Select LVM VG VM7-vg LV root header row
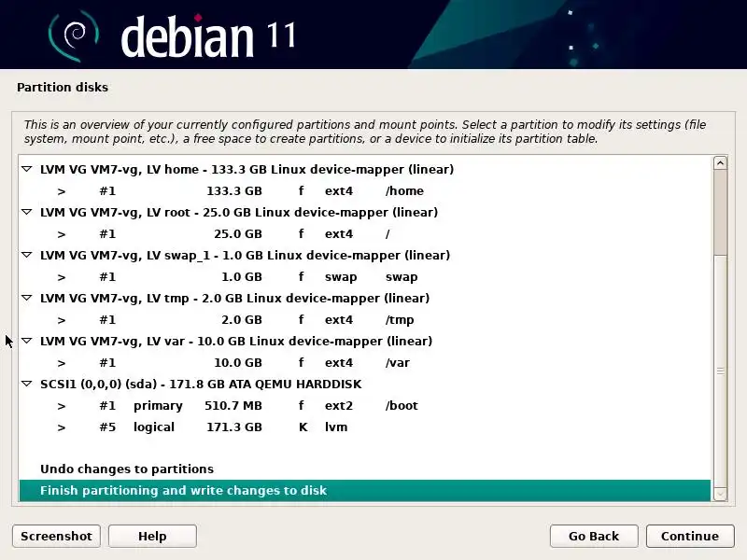The image size is (747, 560). [x=365, y=213]
